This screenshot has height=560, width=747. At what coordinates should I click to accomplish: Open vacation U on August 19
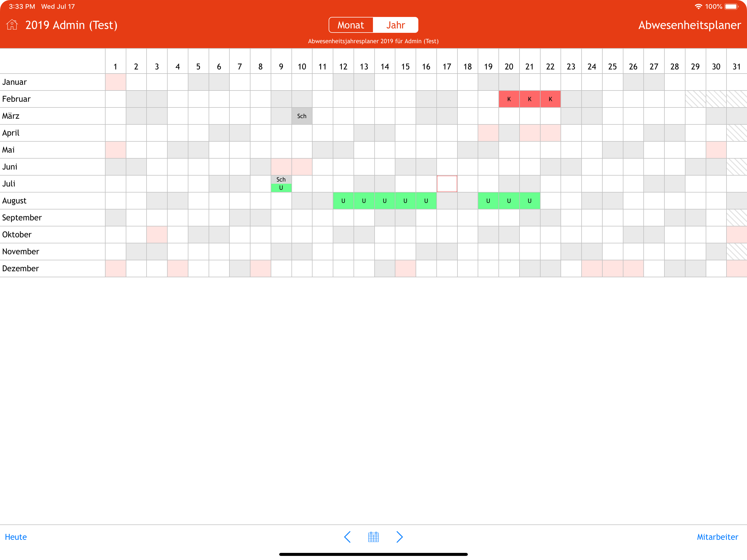click(488, 201)
